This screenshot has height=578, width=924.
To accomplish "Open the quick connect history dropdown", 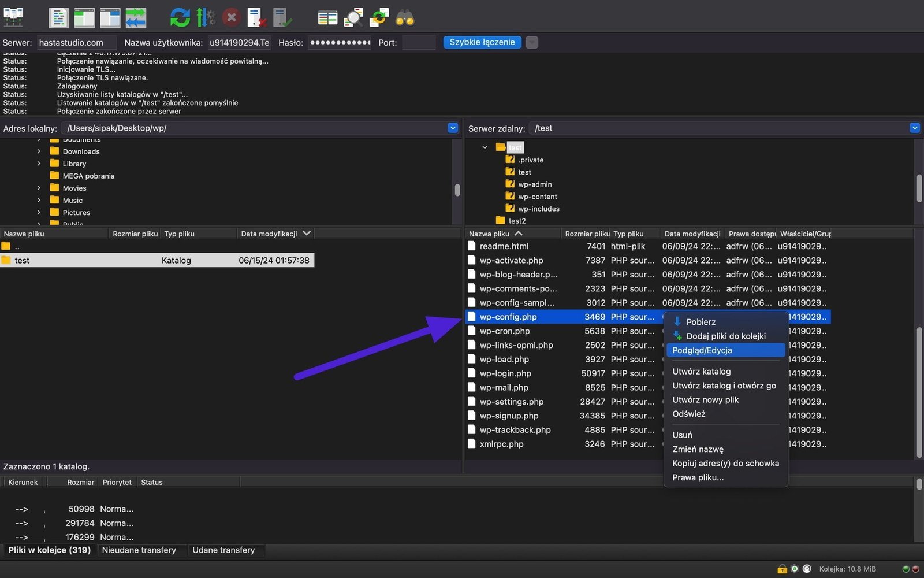I will click(532, 42).
